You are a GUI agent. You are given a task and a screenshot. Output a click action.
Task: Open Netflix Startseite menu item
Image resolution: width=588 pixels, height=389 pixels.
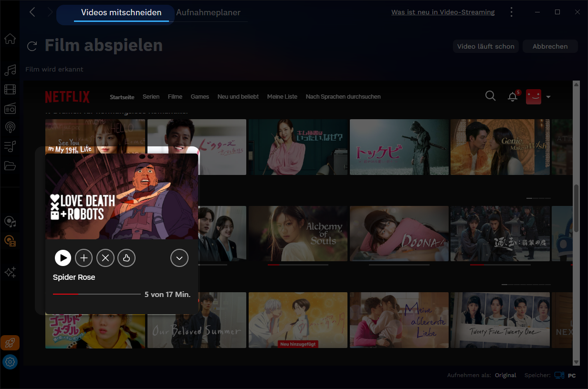click(x=122, y=97)
